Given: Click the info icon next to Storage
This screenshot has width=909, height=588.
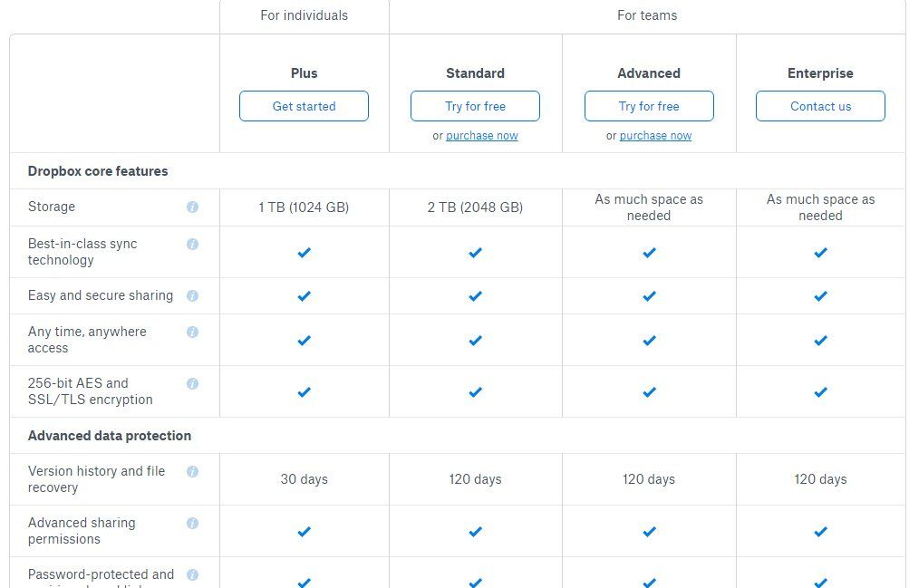Looking at the screenshot, I should click(x=192, y=207).
